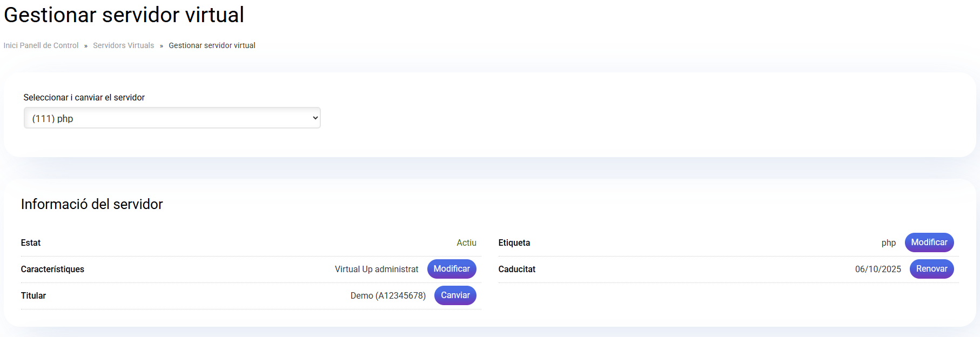Open the Inici Panell de Control breadcrumb
This screenshot has height=337, width=980.
tap(41, 45)
